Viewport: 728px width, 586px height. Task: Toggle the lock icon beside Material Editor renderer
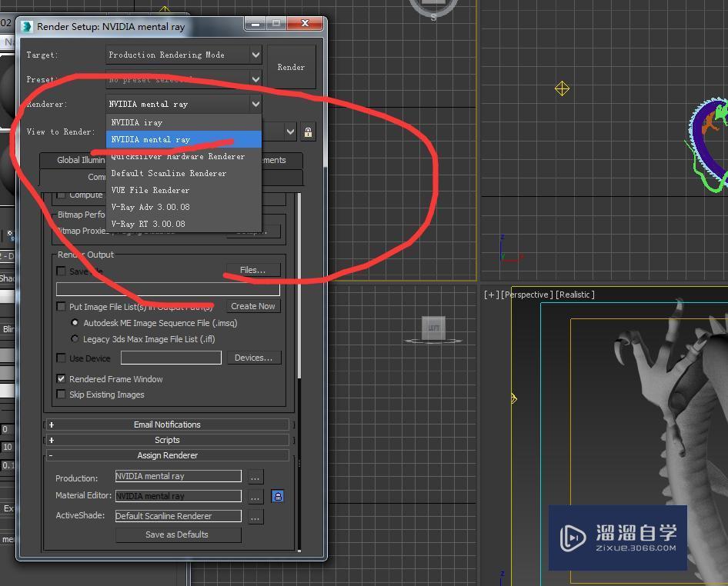277,496
